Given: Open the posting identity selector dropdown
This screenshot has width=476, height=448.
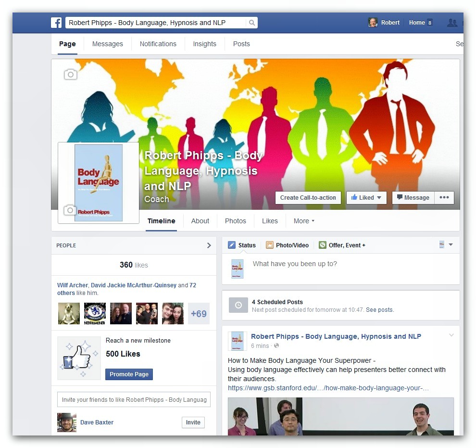Looking at the screenshot, I should (x=446, y=244).
